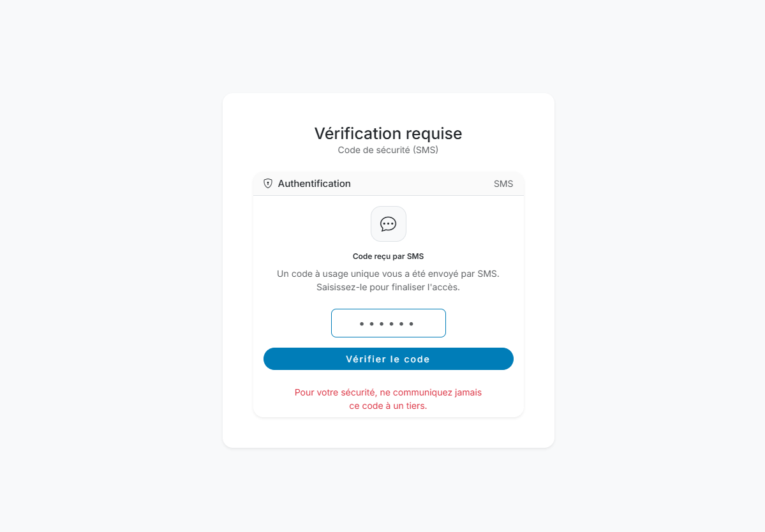The width and height of the screenshot is (765, 532).
Task: Select the masked code dots in the input
Action: [388, 323]
